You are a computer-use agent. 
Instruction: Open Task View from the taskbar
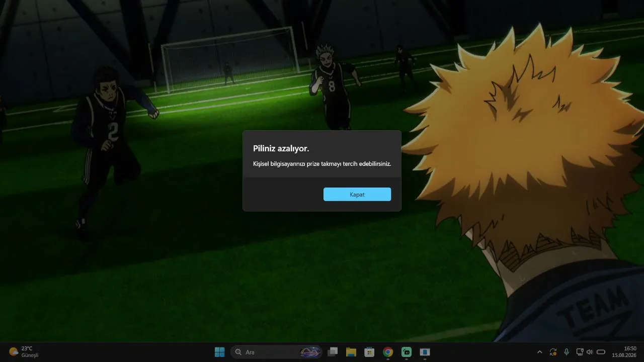pyautogui.click(x=333, y=352)
